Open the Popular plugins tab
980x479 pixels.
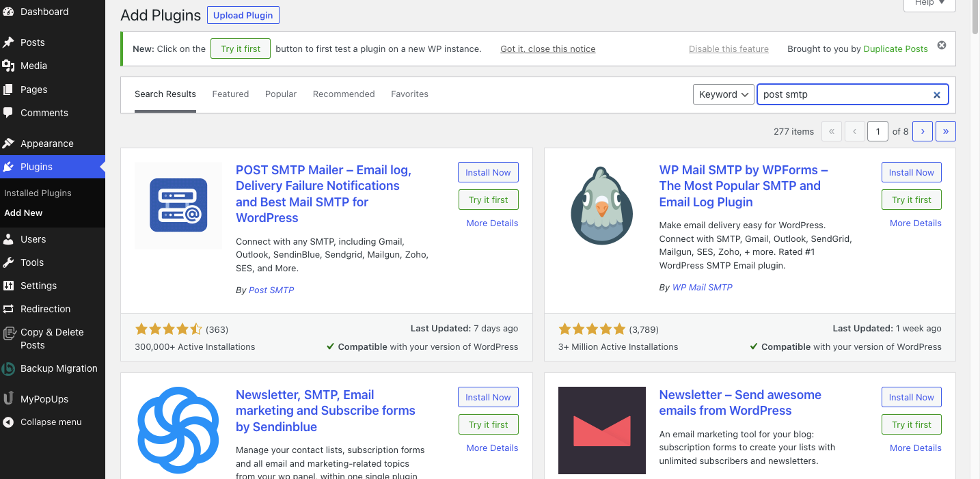(x=281, y=94)
